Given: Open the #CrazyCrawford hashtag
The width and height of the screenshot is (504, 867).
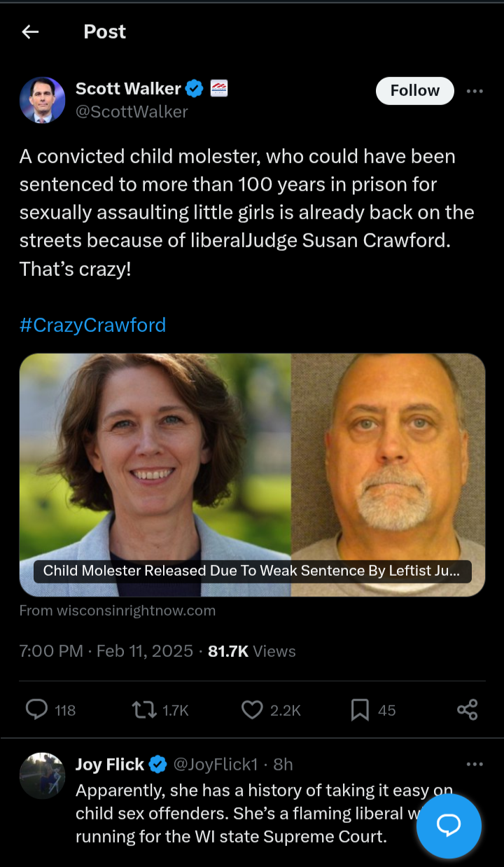Looking at the screenshot, I should (x=92, y=325).
